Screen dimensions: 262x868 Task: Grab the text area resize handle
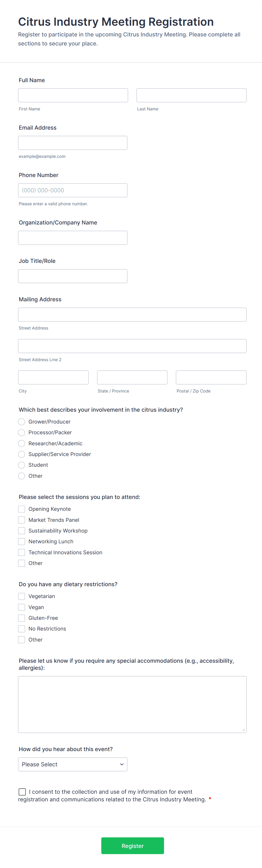click(243, 730)
